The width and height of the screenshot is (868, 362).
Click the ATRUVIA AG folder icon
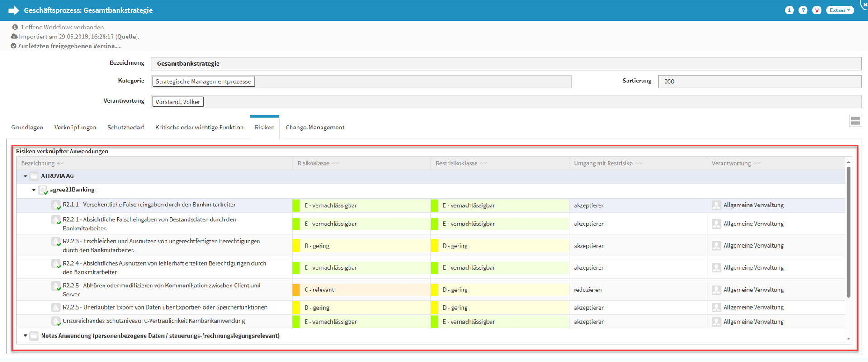point(34,176)
